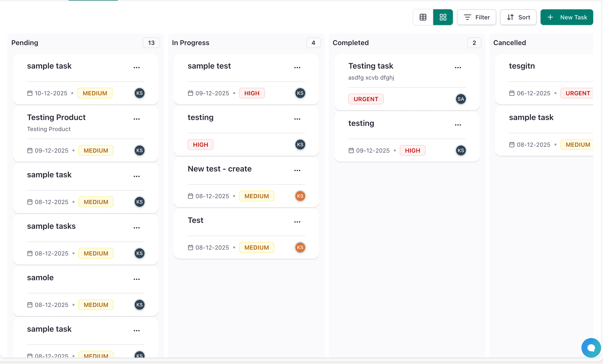Open the 'Testing Product' task title

coord(56,117)
